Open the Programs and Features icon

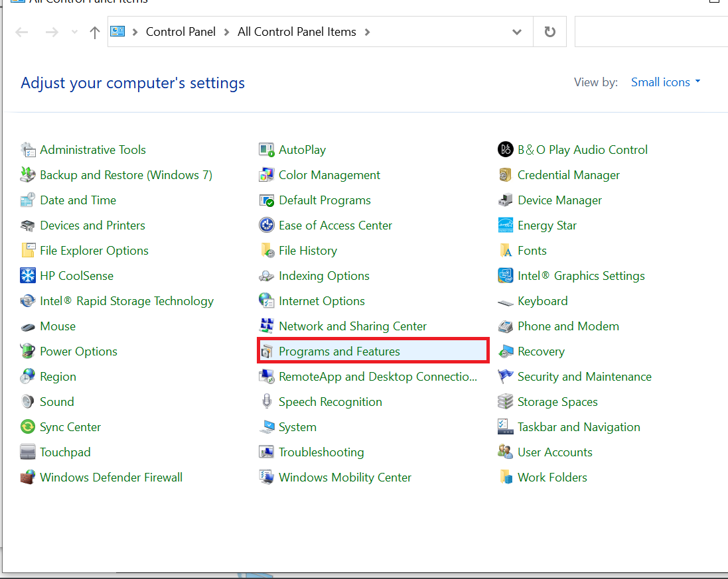pyautogui.click(x=267, y=352)
